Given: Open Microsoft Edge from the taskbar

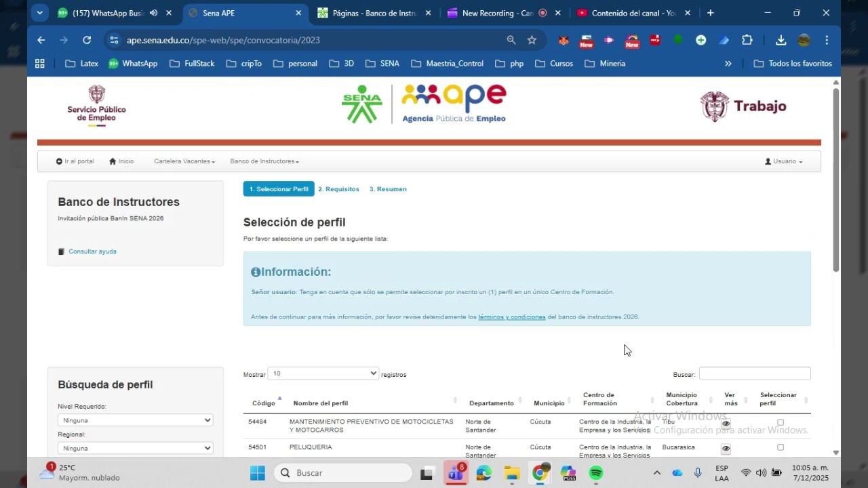Looking at the screenshot, I should tap(484, 473).
